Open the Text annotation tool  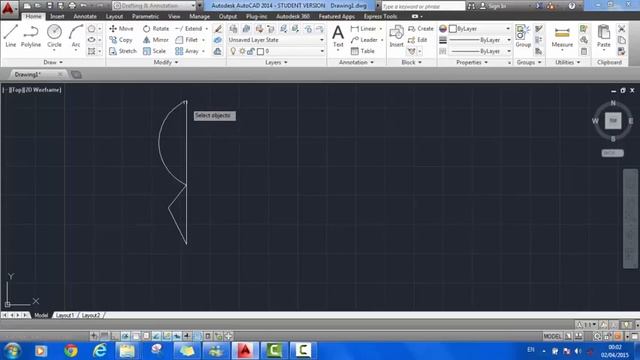click(338, 37)
